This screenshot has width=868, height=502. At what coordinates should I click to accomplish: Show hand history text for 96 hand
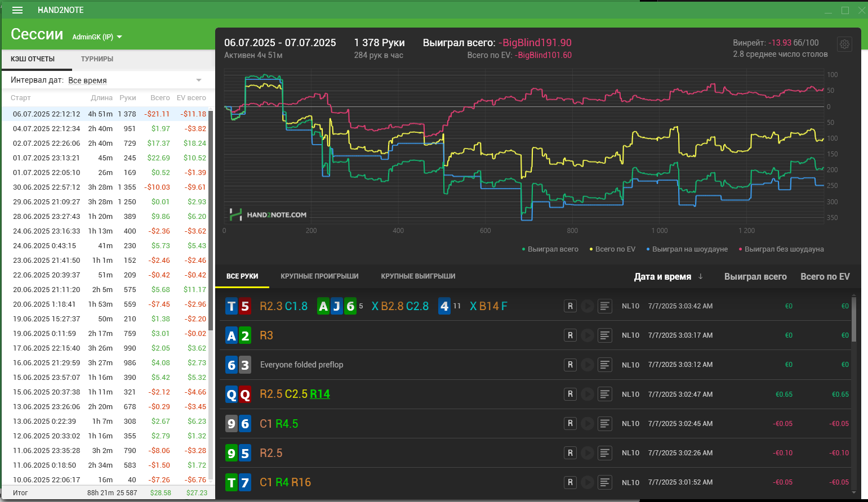tap(605, 423)
